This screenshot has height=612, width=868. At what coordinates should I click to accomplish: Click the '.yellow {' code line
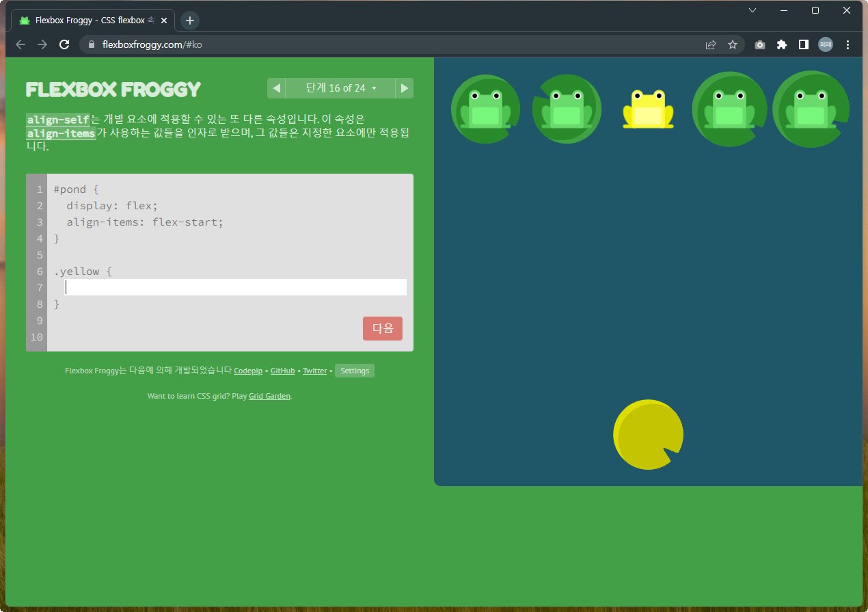pyautogui.click(x=83, y=271)
